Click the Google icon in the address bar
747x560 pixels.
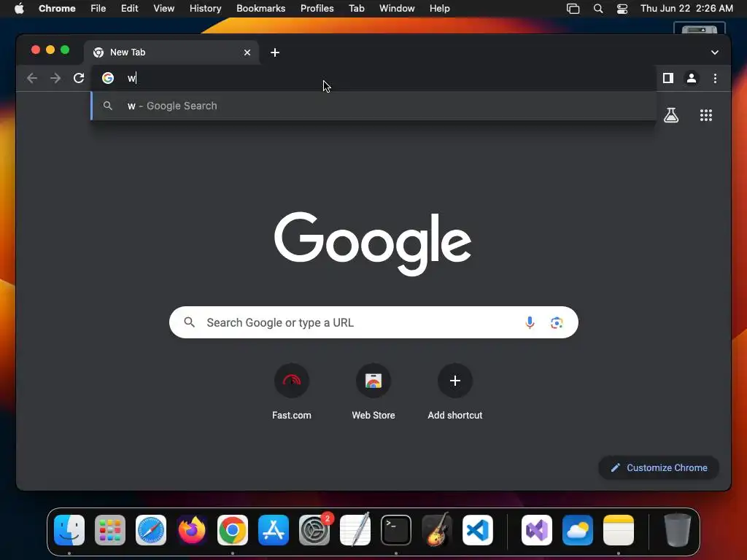point(108,78)
